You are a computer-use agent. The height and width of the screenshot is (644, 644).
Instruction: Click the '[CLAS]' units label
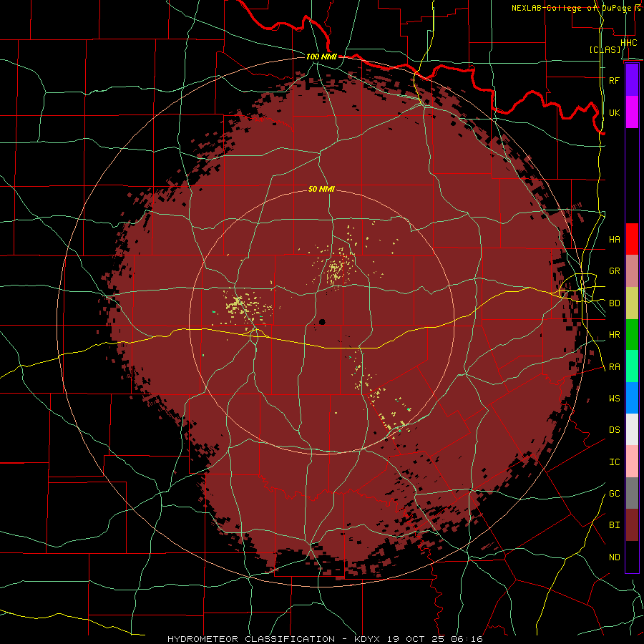click(x=605, y=49)
